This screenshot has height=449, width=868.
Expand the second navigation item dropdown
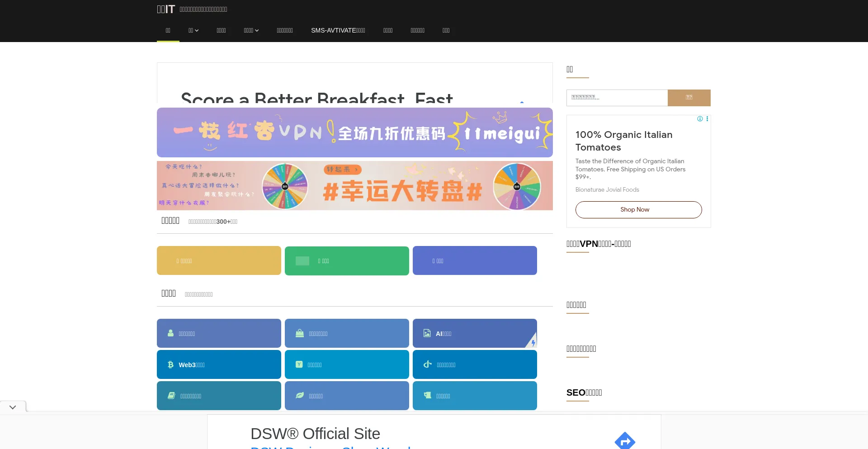(x=193, y=30)
